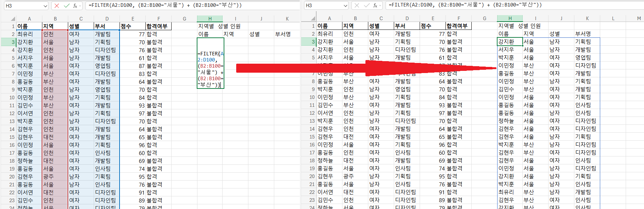Click the Cancel X icon in right formula bar
The height and width of the screenshot is (209, 644).
pos(357,5)
